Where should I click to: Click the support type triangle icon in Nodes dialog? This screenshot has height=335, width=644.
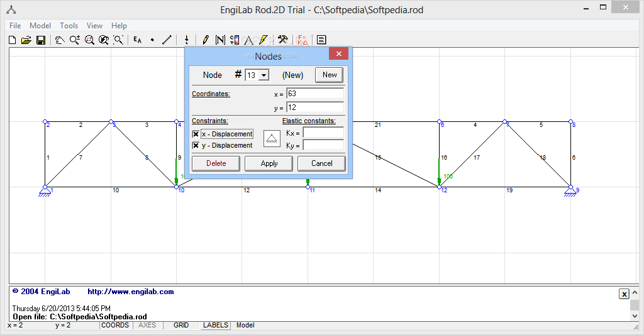point(272,139)
